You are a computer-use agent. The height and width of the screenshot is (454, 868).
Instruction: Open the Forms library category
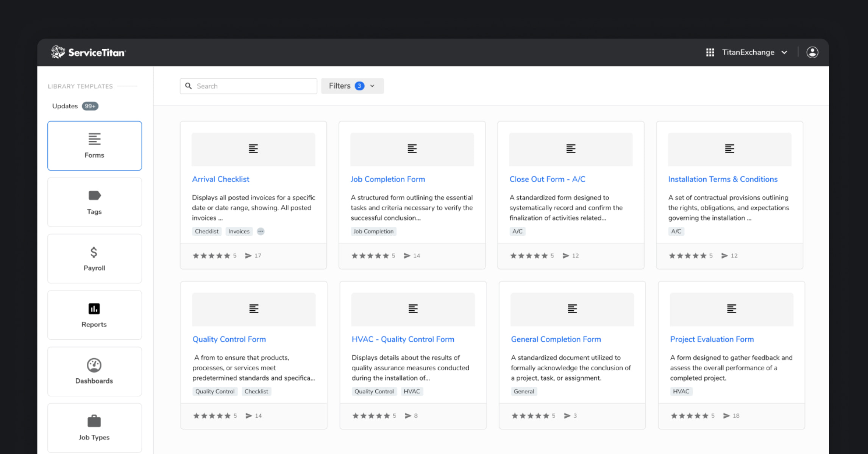pos(94,146)
